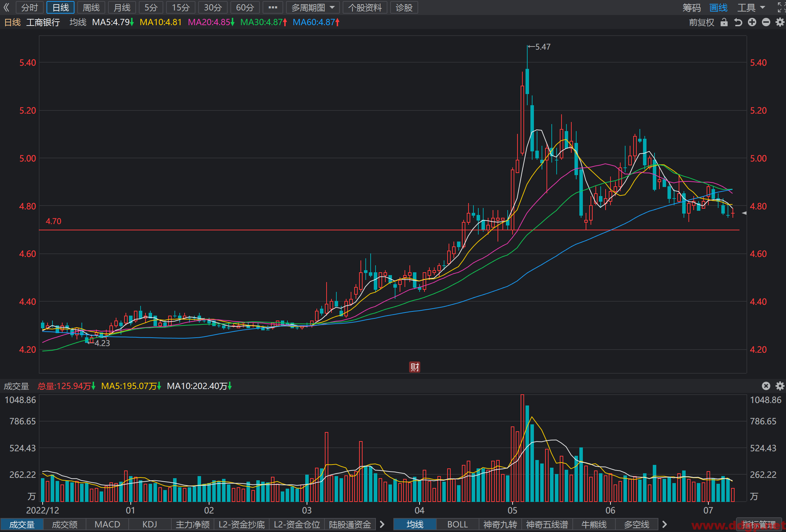
Task: Click the 均线 label in the legend row
Action: pyautogui.click(x=78, y=22)
